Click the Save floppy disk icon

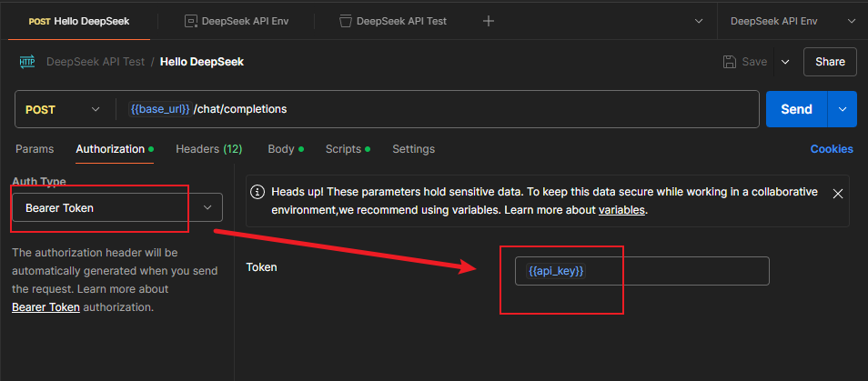pos(729,62)
